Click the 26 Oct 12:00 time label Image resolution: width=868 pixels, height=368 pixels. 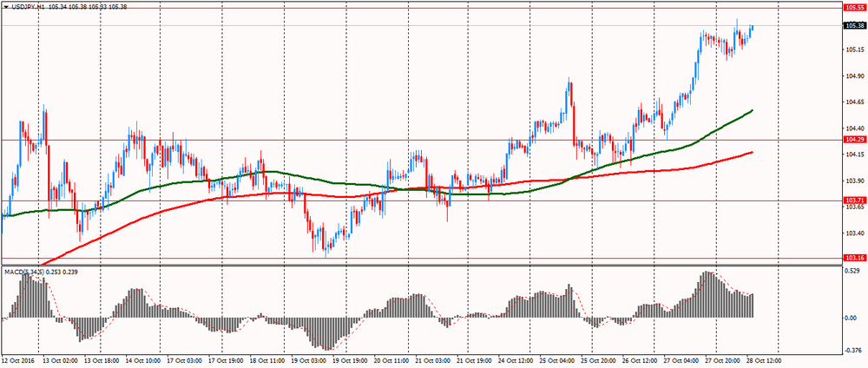pos(641,359)
